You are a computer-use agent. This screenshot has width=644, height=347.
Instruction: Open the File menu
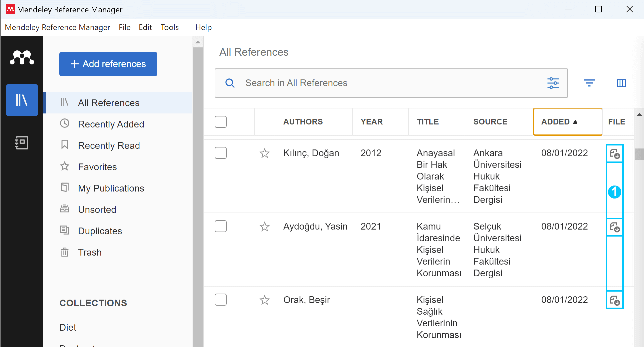coord(125,27)
